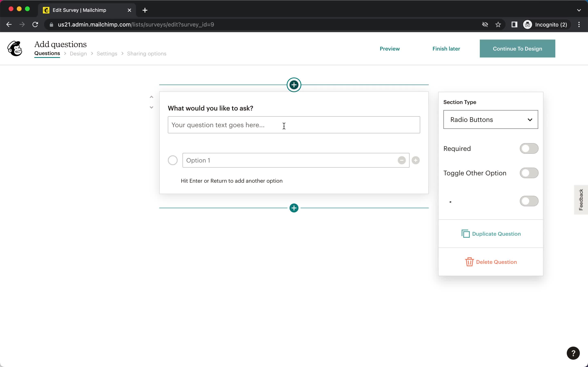The image size is (588, 367).
Task: Click the add new option plus button
Action: pos(416,160)
